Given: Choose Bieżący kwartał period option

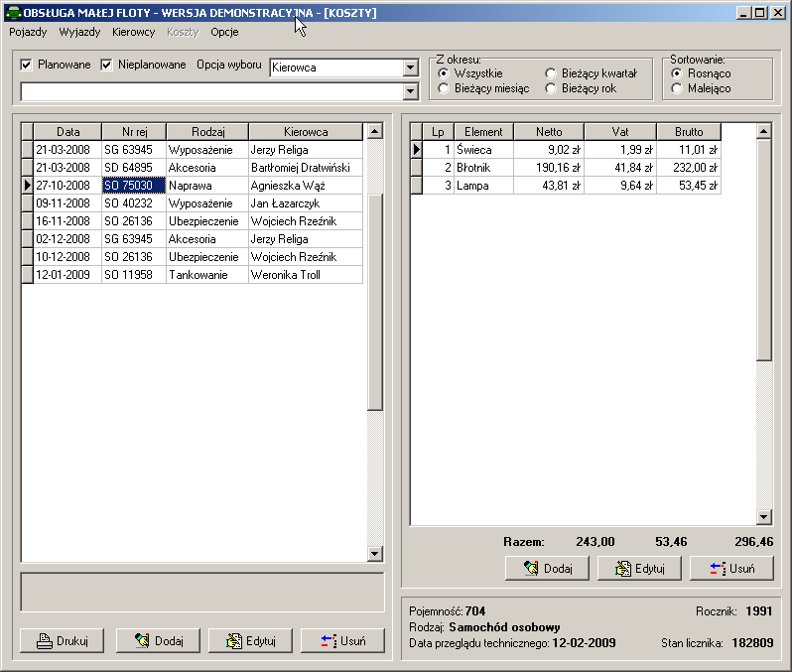Looking at the screenshot, I should pyautogui.click(x=551, y=73).
